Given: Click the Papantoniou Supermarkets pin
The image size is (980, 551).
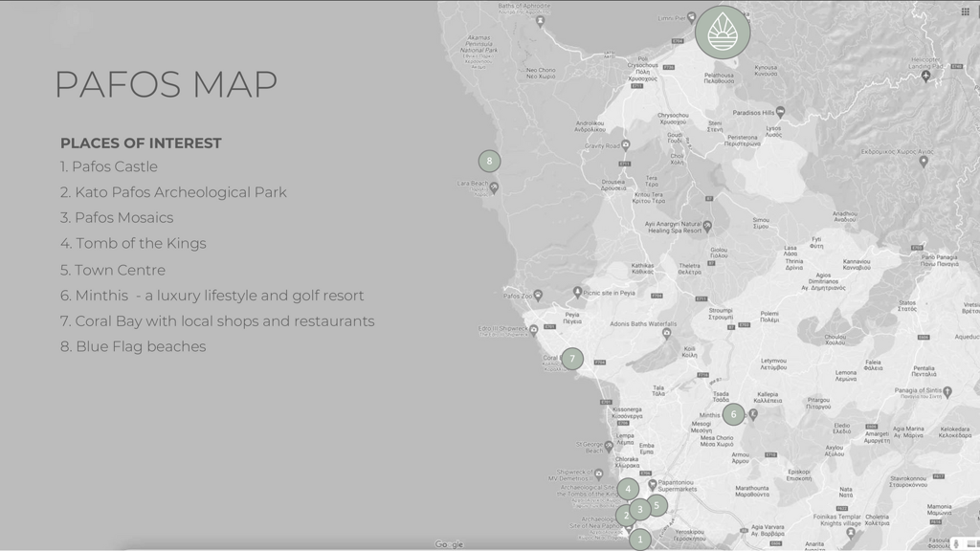Looking at the screenshot, I should (x=652, y=484).
